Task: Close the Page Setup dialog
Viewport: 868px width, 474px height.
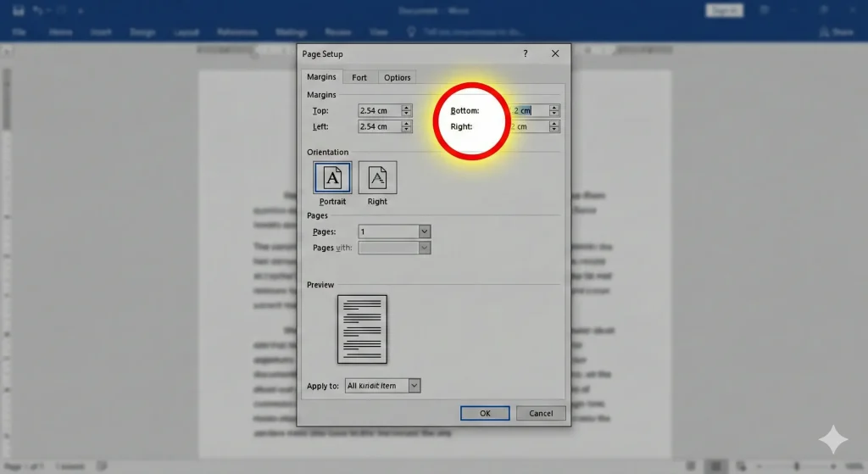Action: pos(555,53)
